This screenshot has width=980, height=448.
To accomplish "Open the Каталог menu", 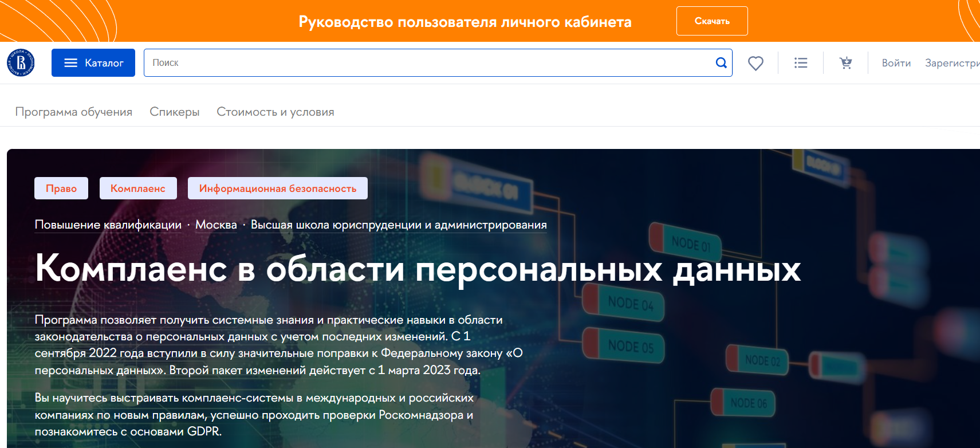I will click(93, 62).
